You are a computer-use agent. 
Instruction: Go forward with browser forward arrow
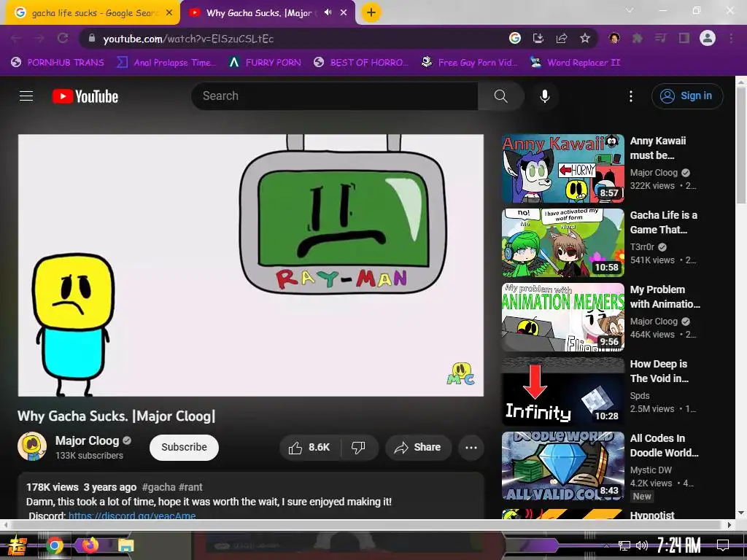[39, 39]
